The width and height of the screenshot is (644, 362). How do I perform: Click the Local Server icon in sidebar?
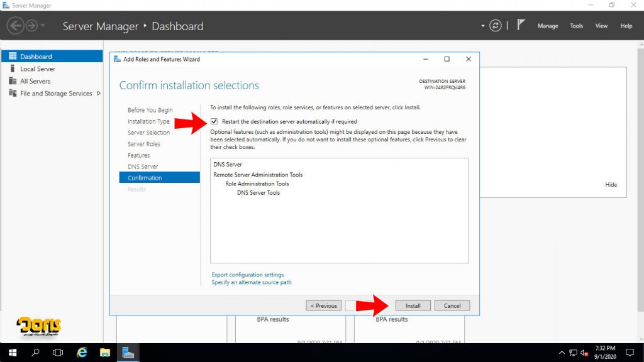tap(13, 69)
